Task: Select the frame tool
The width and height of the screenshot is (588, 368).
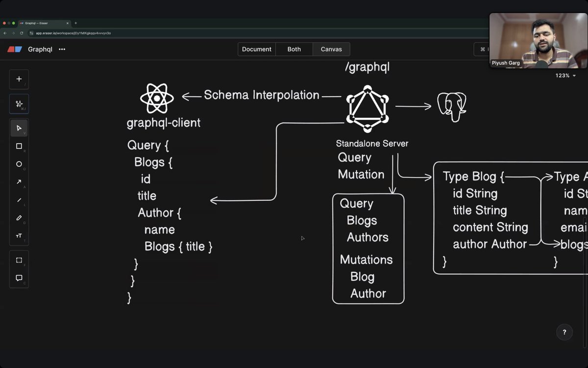Action: click(19, 260)
